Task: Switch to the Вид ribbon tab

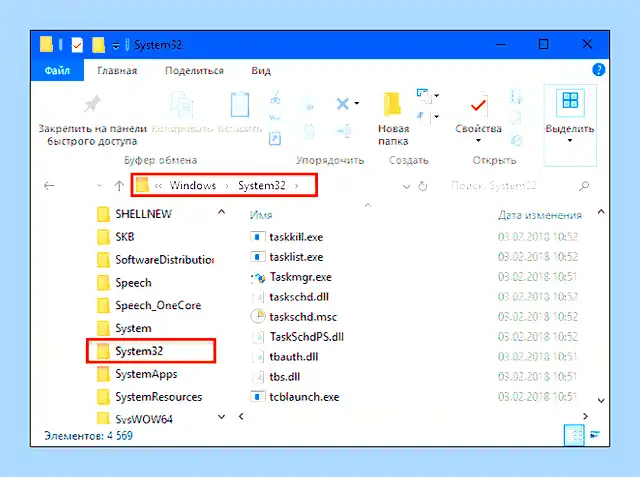Action: (261, 71)
